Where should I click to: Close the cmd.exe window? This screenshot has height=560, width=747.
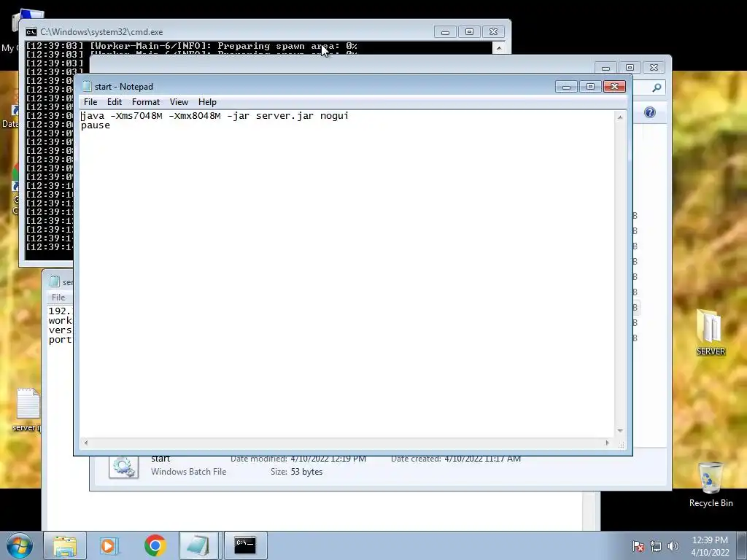tap(494, 32)
